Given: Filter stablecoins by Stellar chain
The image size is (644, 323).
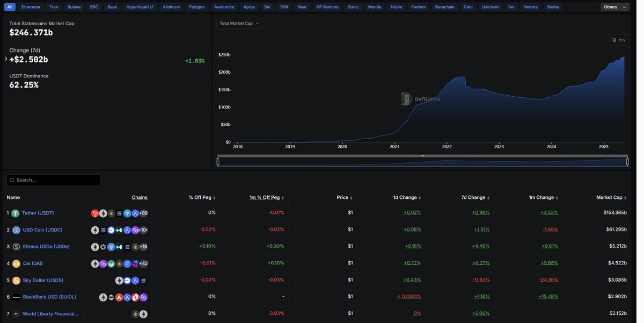Looking at the screenshot, I should [x=553, y=7].
